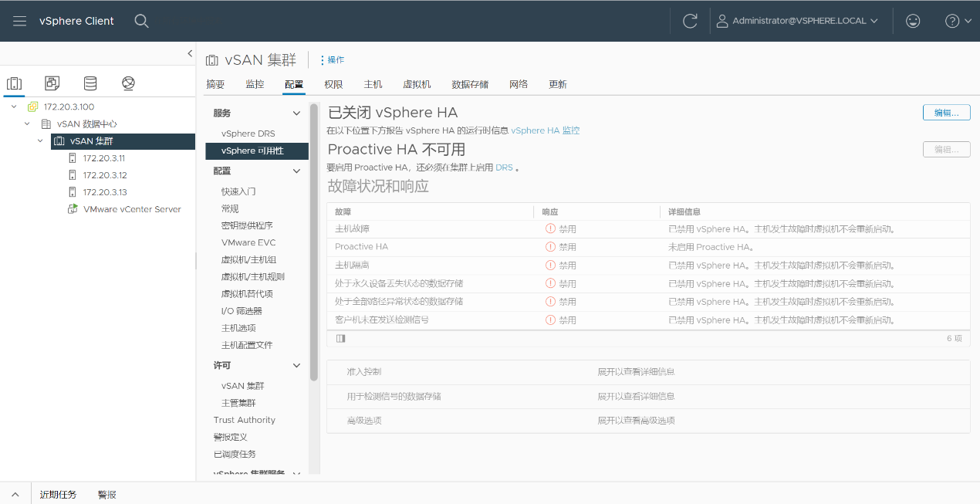
Task: Collapse the 配置 sidebar section
Action: [296, 171]
